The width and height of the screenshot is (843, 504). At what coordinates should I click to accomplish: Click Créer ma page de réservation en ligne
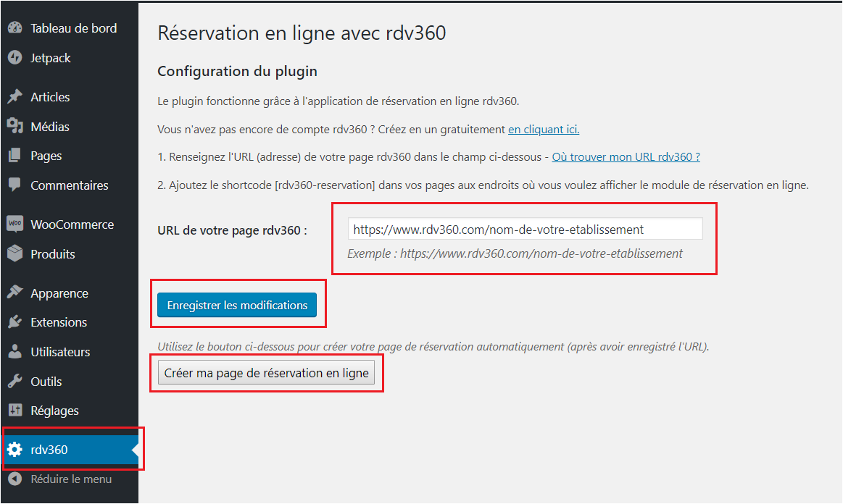point(266,372)
